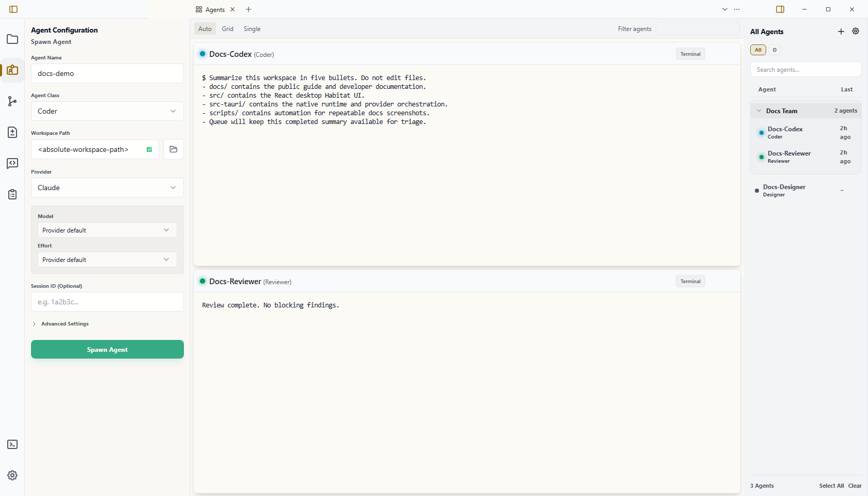
Task: Open the agents sidebar icon
Action: click(x=12, y=70)
